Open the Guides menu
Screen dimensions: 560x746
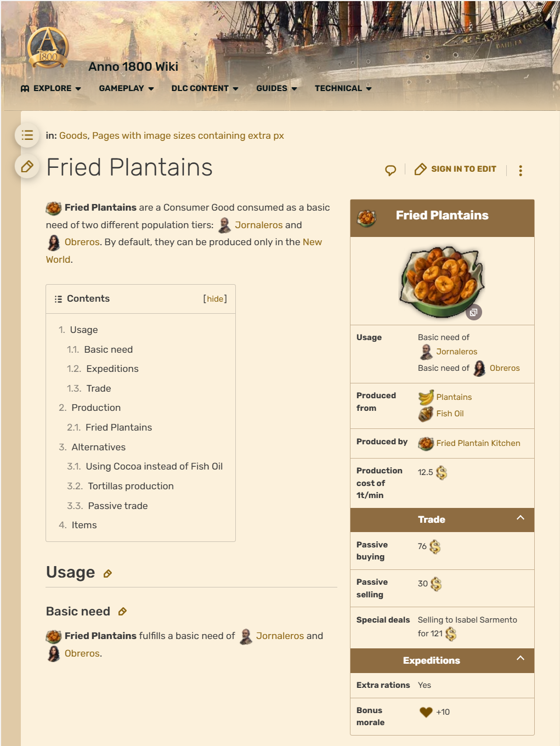click(277, 88)
